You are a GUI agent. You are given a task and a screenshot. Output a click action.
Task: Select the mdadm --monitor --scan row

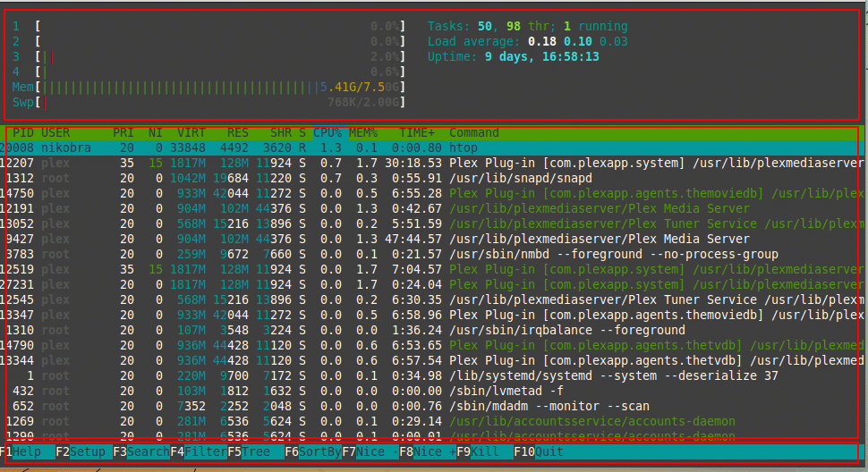click(432, 406)
